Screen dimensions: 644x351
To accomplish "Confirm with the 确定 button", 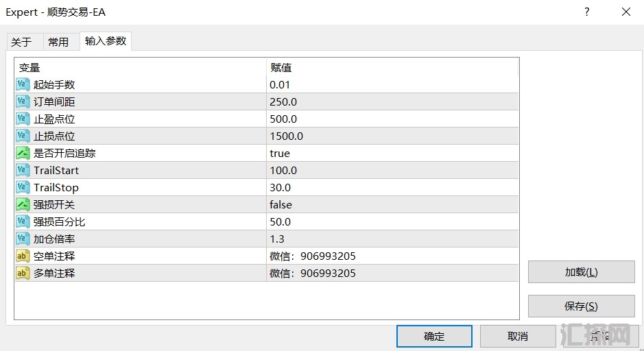I will pos(434,336).
